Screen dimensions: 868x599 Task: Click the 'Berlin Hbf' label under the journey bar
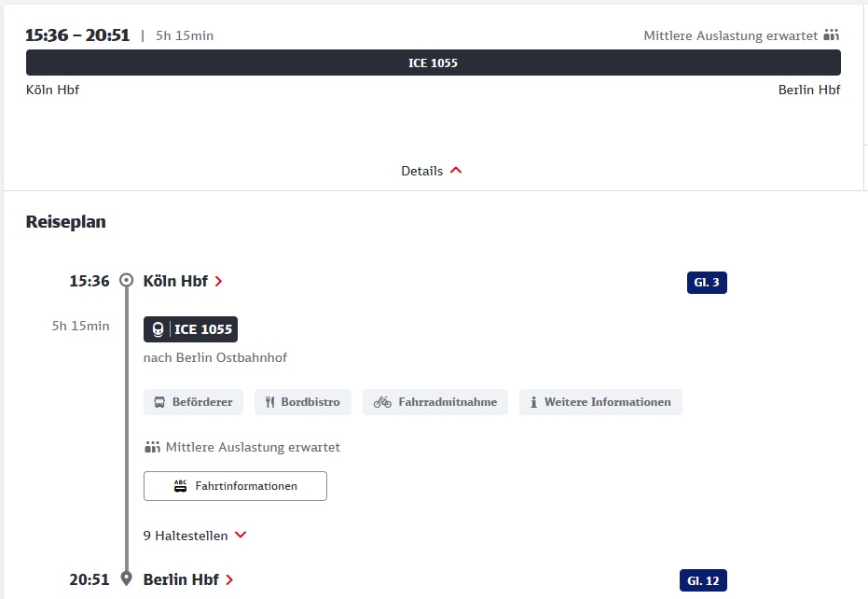click(809, 90)
